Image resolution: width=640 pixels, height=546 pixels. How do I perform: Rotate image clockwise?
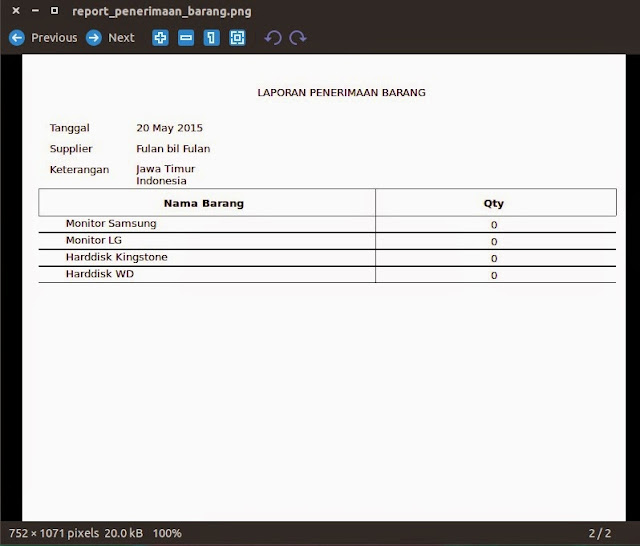(298, 38)
